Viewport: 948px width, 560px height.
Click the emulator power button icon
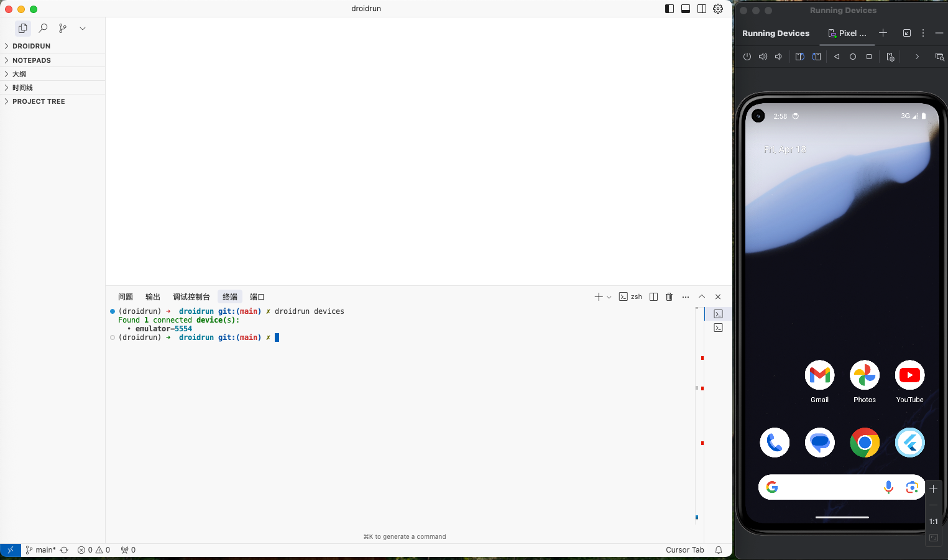[x=747, y=57]
